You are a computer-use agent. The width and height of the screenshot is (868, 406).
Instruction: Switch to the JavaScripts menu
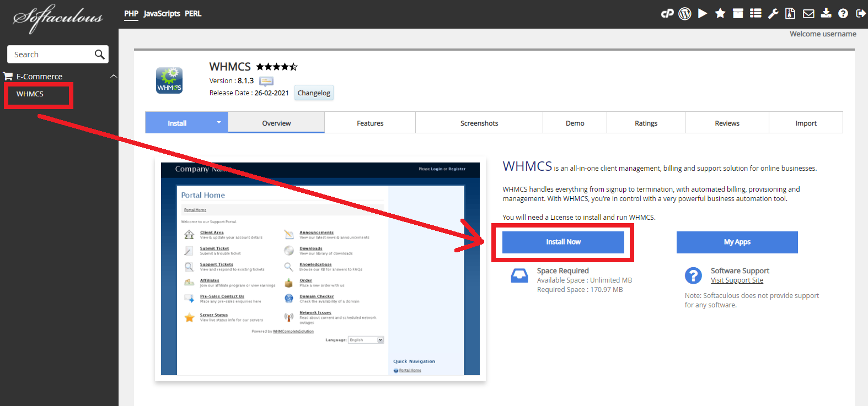pyautogui.click(x=162, y=13)
